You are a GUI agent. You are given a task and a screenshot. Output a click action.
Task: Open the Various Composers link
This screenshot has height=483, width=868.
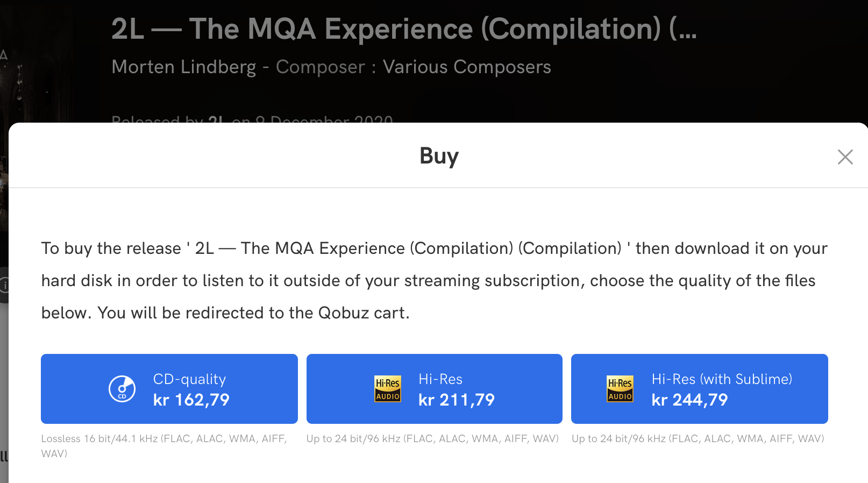pos(467,67)
